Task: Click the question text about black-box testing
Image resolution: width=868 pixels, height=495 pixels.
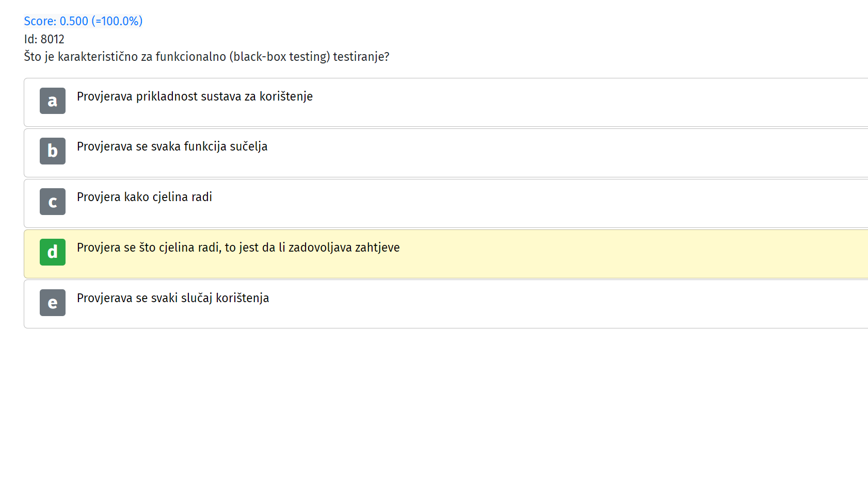Action: pos(206,57)
